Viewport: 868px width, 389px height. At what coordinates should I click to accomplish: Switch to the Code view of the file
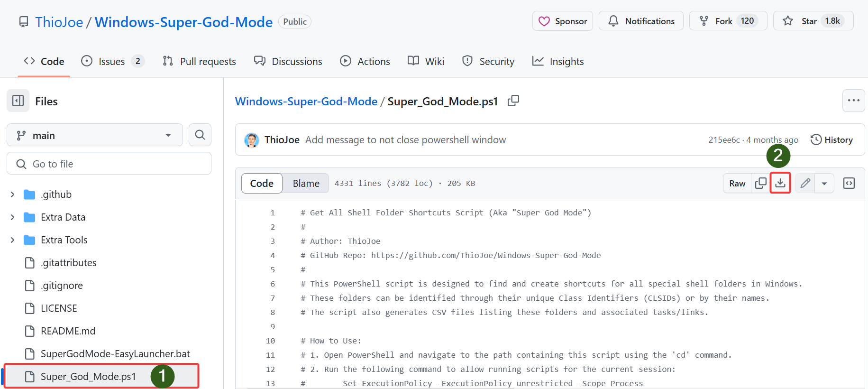click(x=262, y=183)
